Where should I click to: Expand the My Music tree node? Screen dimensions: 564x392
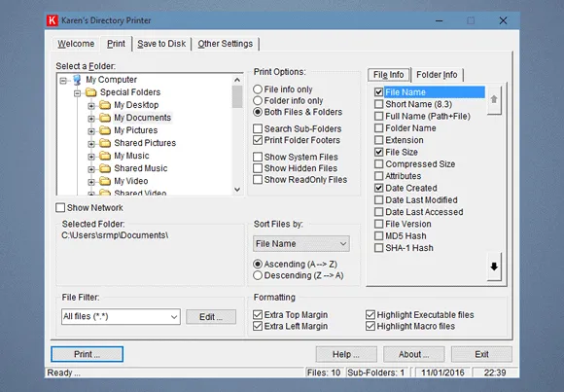tap(91, 157)
